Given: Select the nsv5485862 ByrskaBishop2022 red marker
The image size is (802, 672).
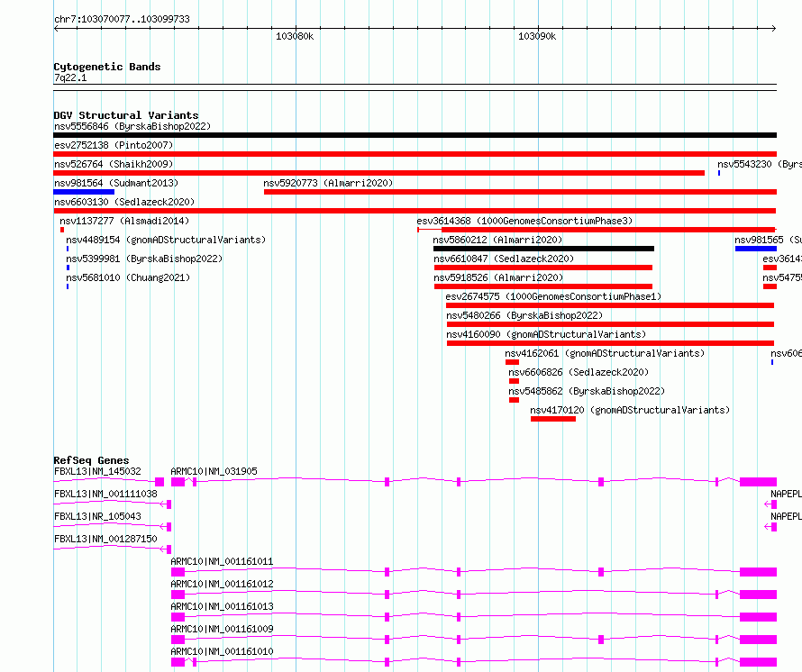Looking at the screenshot, I should click(x=514, y=400).
